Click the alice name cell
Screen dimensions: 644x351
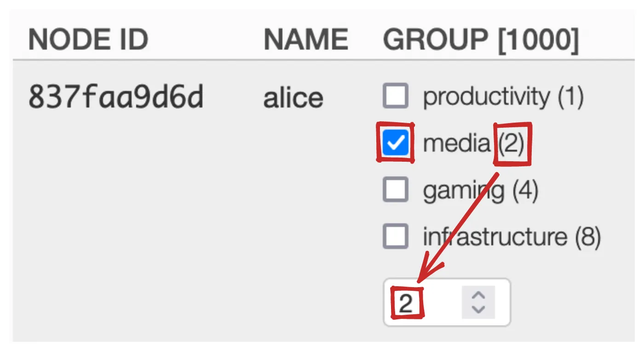point(293,98)
